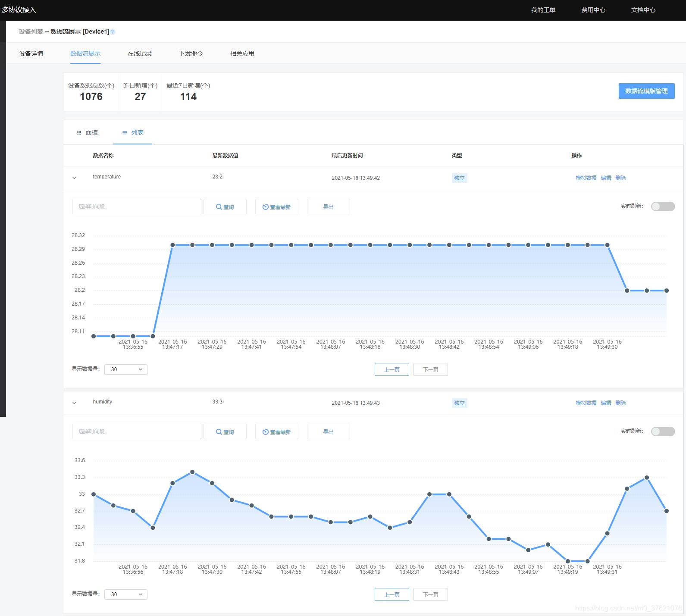Viewport: 686px width, 616px height.
Task: Focus 选择时间段 input for temperature
Action: tap(137, 206)
